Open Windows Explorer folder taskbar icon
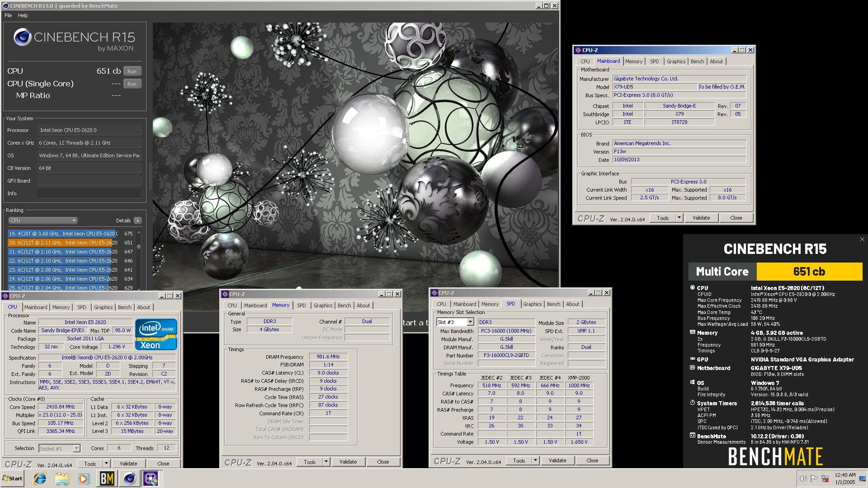 pyautogui.click(x=62, y=479)
